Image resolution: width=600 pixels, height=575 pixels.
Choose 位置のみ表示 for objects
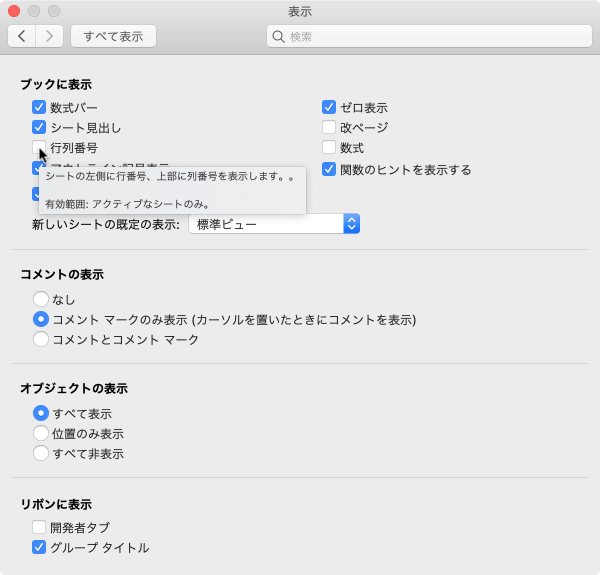[41, 433]
